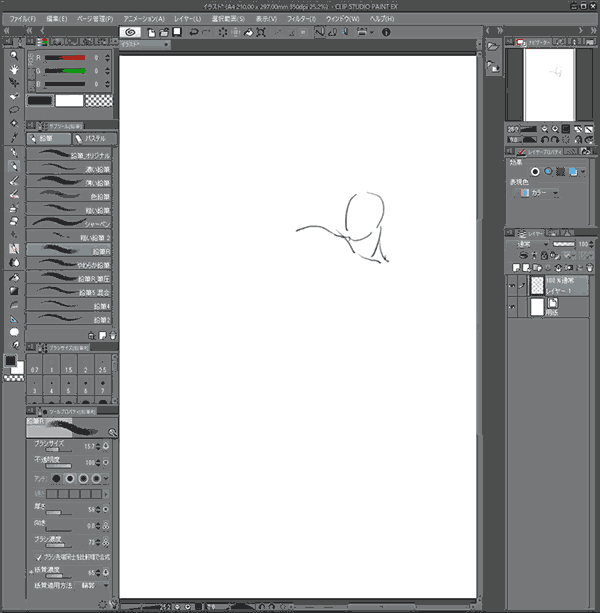
Task: Select the Fill bucket tool in toolbox
Action: (x=14, y=278)
